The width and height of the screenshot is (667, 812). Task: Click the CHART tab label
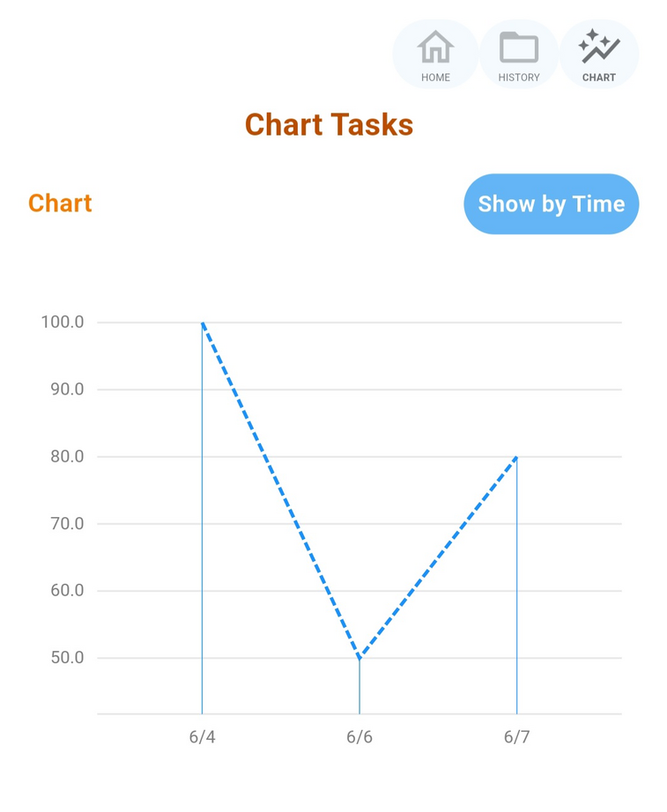pos(599,78)
